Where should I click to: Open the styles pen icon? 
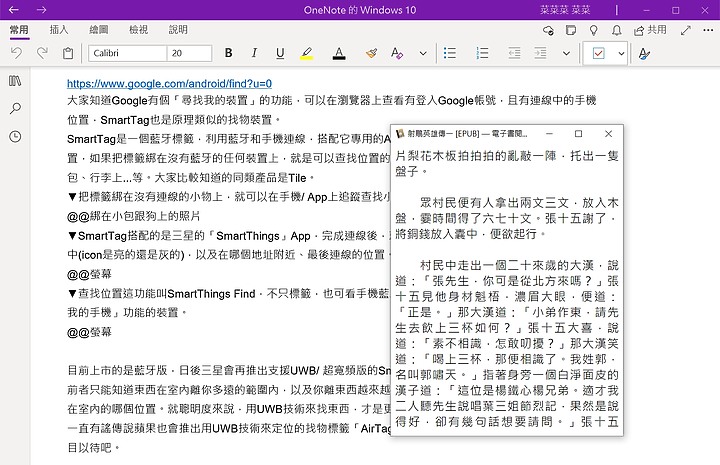(644, 54)
